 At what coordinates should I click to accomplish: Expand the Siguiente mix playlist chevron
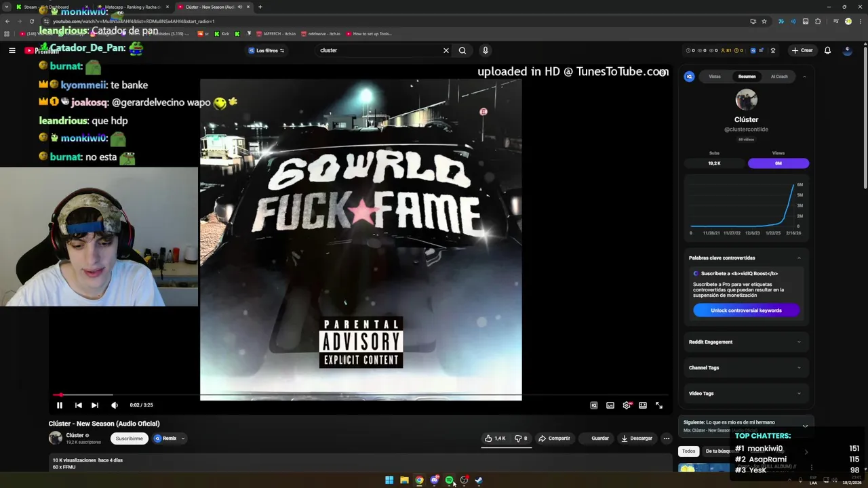pyautogui.click(x=805, y=426)
